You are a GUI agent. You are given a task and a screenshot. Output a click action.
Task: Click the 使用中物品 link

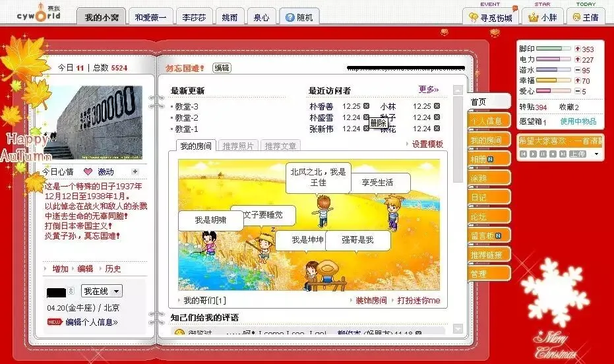coord(578,121)
